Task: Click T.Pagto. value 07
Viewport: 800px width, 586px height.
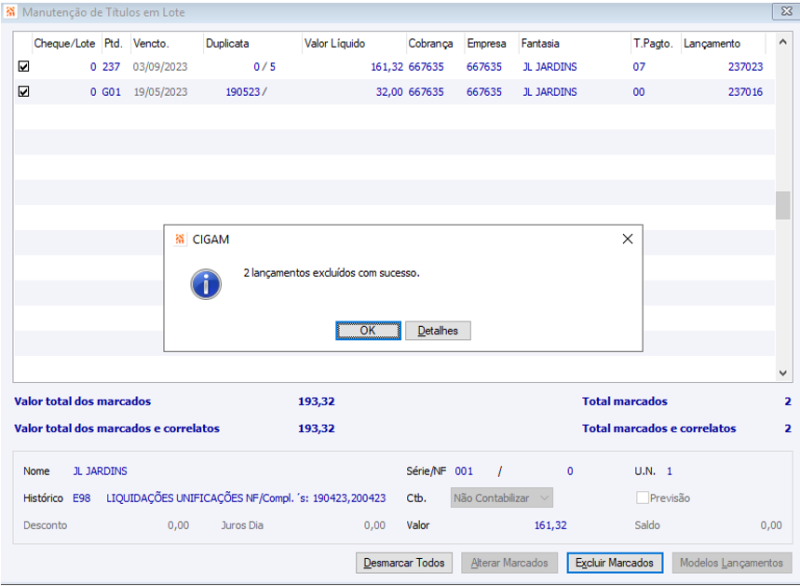Action: 639,67
